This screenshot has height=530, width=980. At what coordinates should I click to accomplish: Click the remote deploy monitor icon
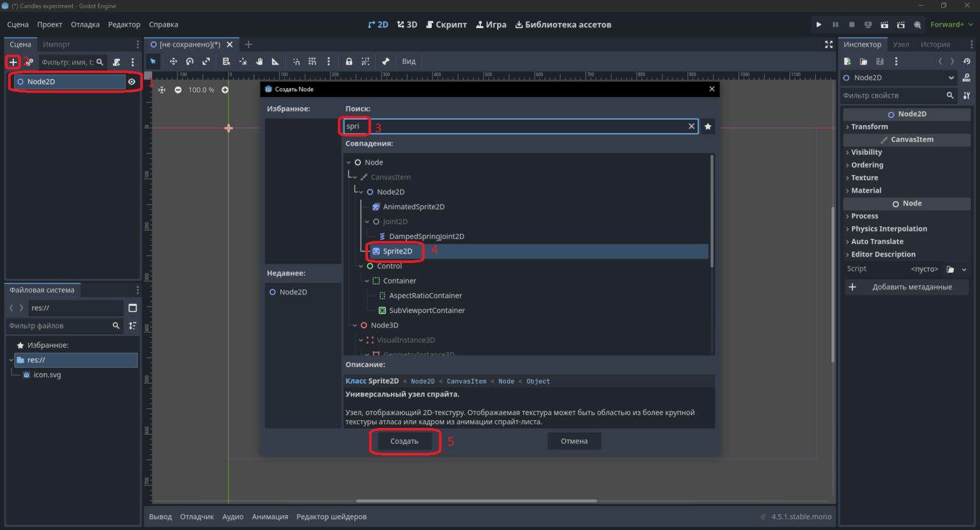pyautogui.click(x=868, y=24)
